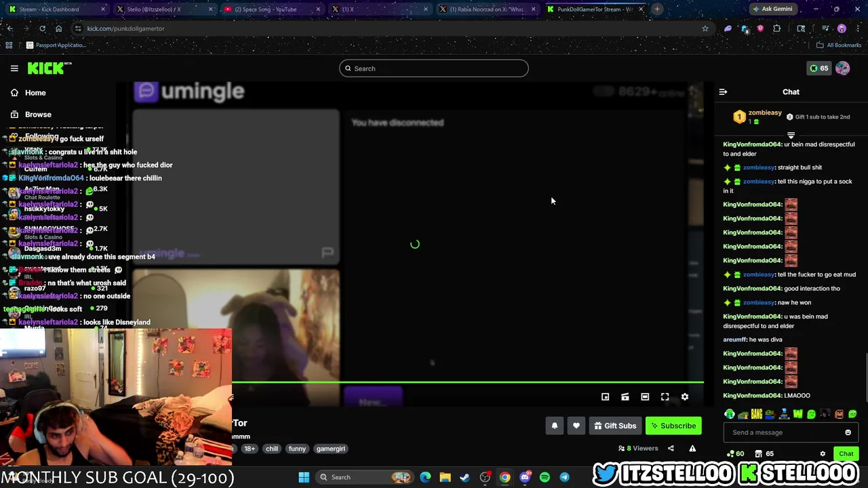The height and width of the screenshot is (488, 868).
Task: Open the clip creation icon
Action: point(625,397)
